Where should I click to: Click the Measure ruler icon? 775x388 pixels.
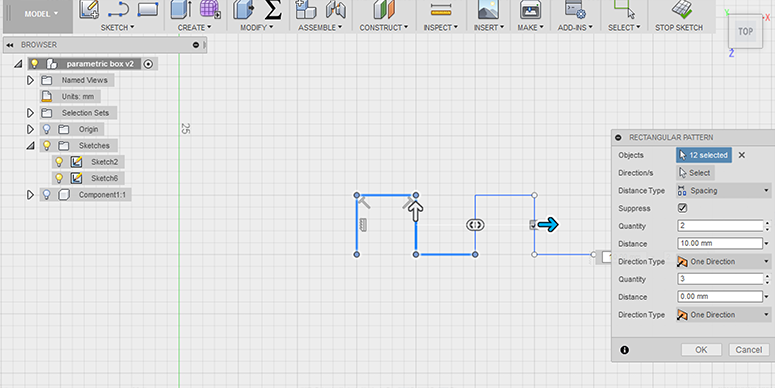[440, 9]
